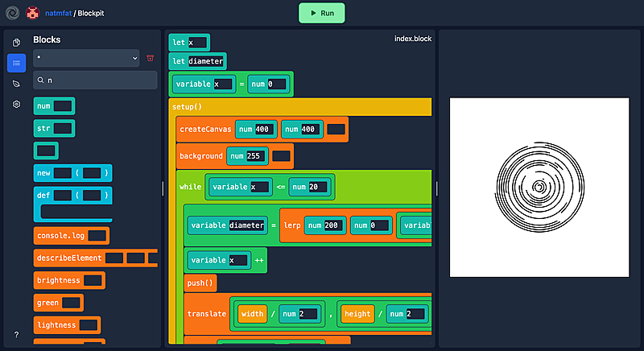This screenshot has width=644, height=351.
Task: Click the help question mark icon
Action: point(16,334)
